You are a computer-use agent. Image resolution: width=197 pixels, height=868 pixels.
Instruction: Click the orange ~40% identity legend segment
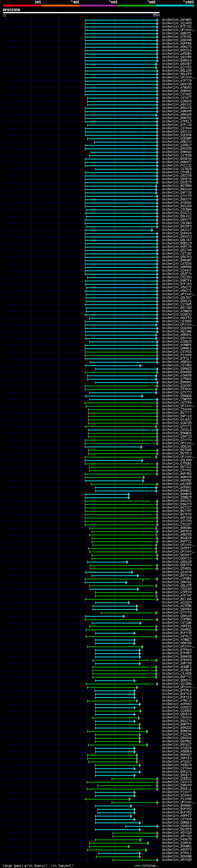click(x=60, y=6)
